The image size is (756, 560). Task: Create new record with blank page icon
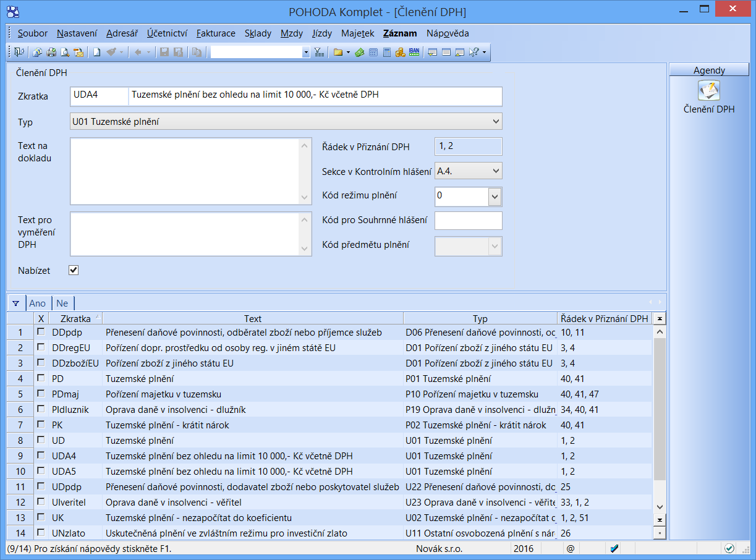click(97, 53)
